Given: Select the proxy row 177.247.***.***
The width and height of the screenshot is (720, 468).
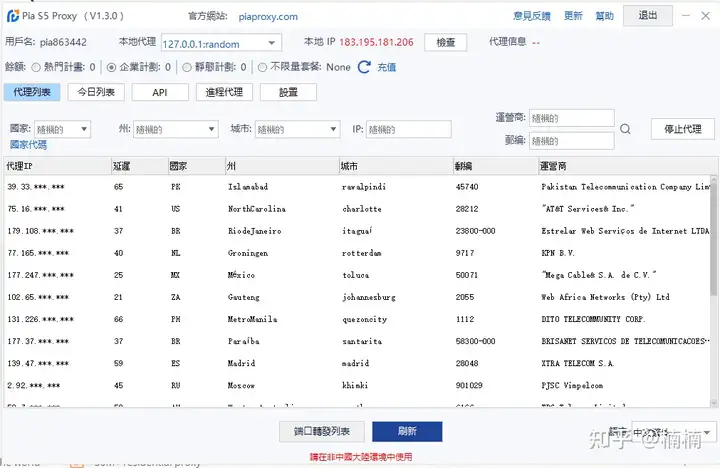Looking at the screenshot, I should (x=357, y=275).
